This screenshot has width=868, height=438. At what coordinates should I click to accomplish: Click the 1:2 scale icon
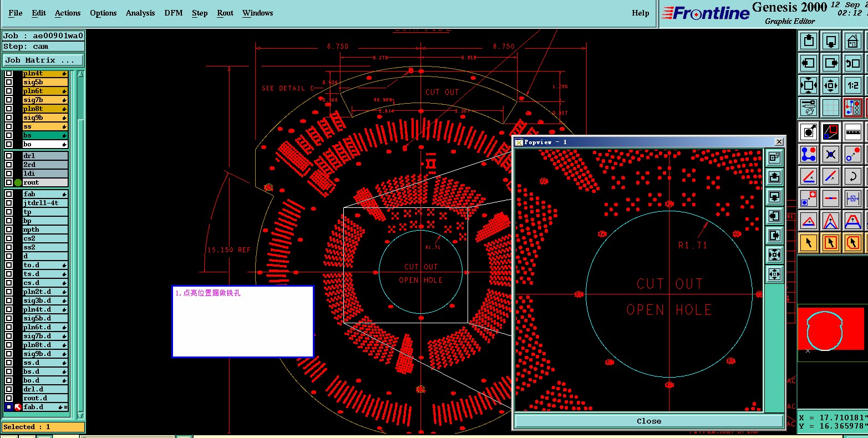click(852, 85)
